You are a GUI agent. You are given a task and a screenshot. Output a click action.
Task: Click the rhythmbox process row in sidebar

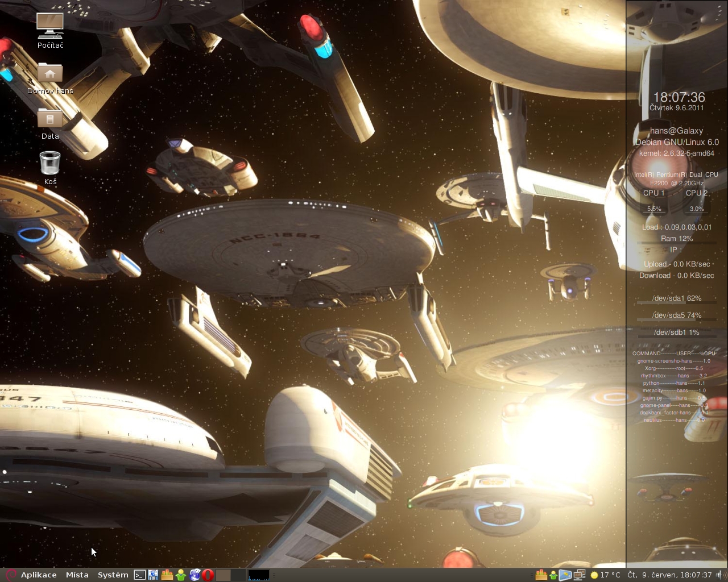674,376
